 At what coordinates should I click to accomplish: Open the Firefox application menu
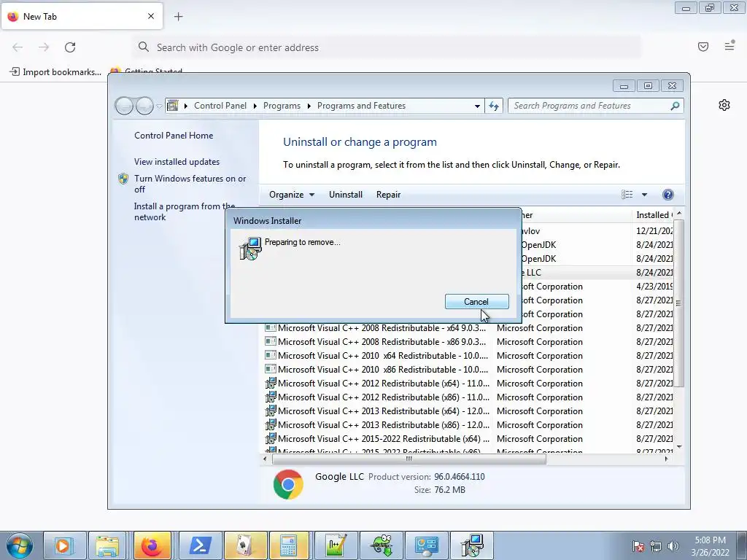(729, 46)
